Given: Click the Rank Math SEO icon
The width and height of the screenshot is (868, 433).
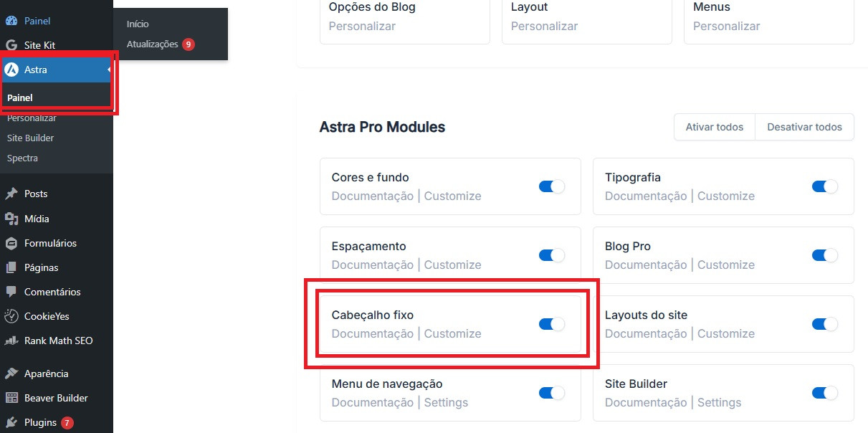Looking at the screenshot, I should pyautogui.click(x=11, y=341).
